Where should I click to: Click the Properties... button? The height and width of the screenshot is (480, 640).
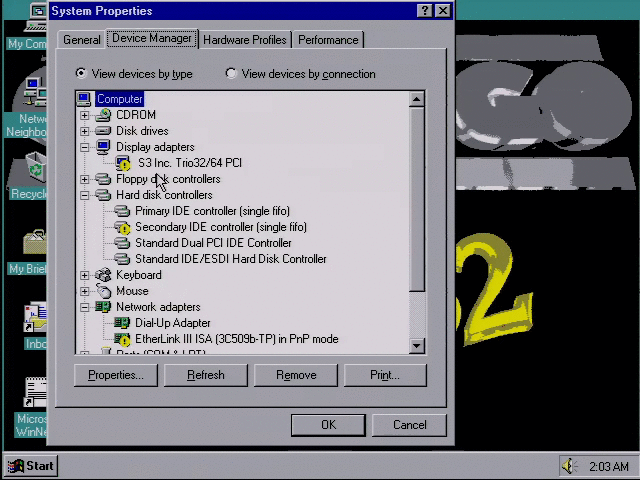tap(116, 375)
